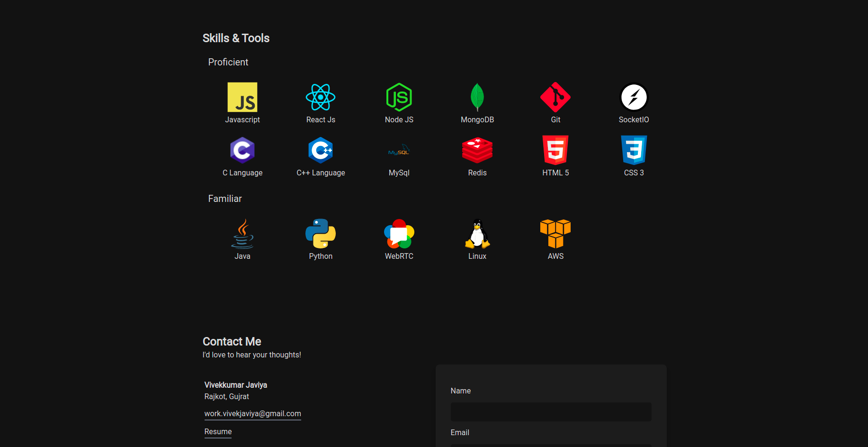Click the C Language hexagon icon
The width and height of the screenshot is (868, 447).
(242, 150)
